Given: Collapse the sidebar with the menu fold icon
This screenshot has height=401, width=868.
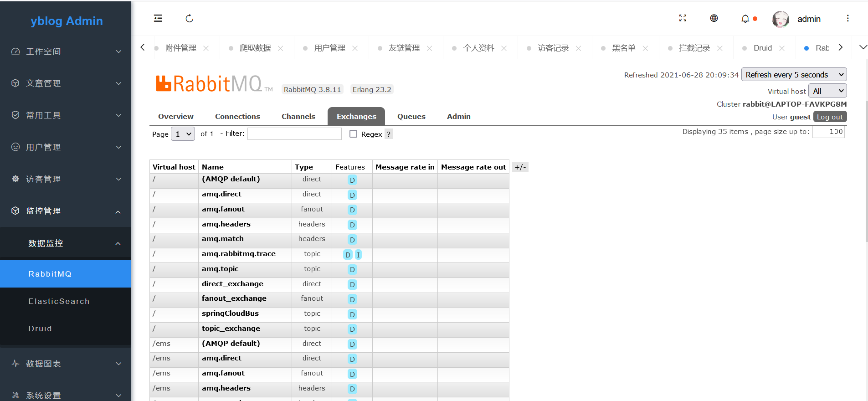Looking at the screenshot, I should [x=158, y=18].
